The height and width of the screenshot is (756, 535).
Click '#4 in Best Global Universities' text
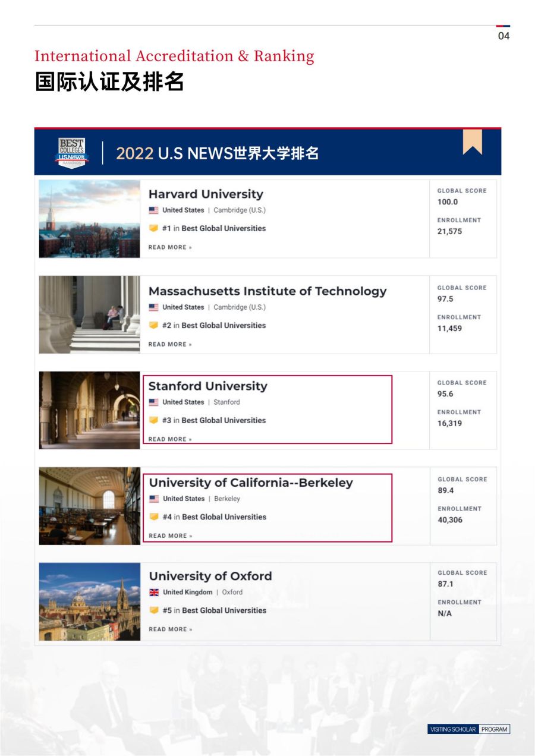point(215,517)
